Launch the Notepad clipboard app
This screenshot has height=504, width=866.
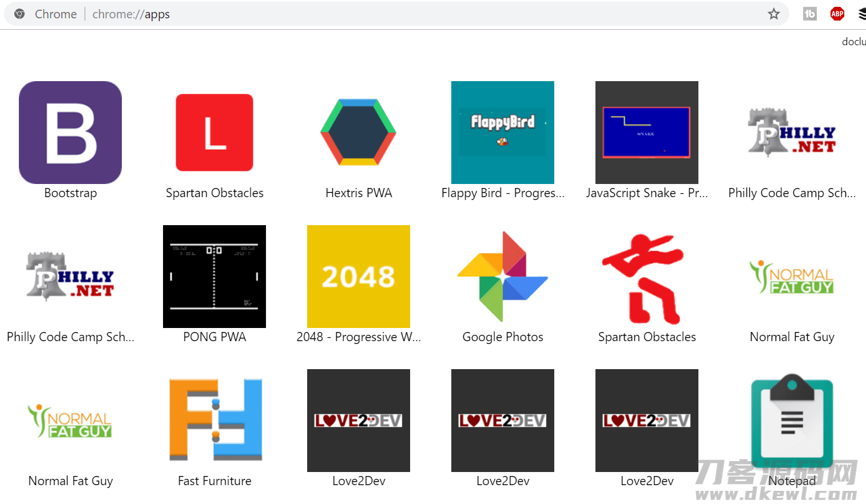click(792, 421)
